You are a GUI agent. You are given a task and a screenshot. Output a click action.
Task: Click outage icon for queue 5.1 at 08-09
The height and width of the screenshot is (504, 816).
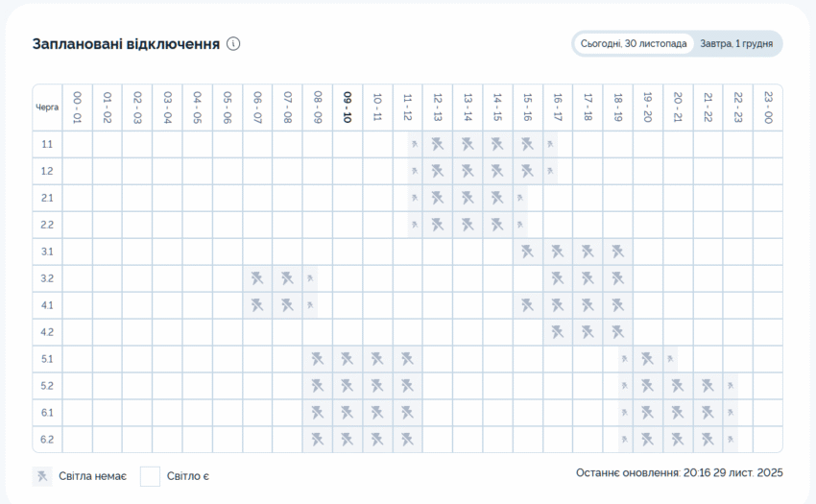317,359
